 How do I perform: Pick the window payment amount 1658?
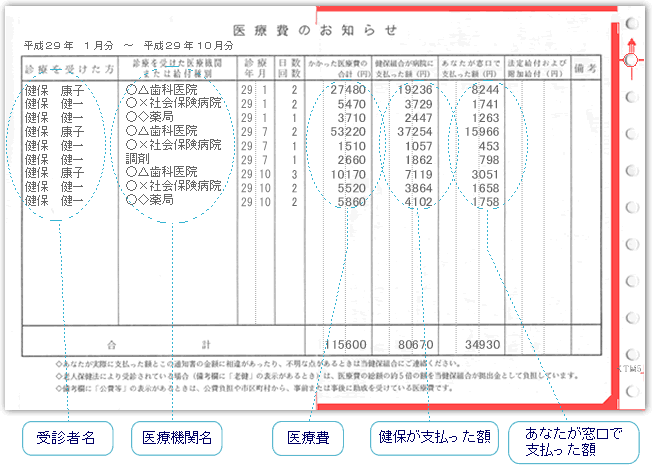[485, 188]
